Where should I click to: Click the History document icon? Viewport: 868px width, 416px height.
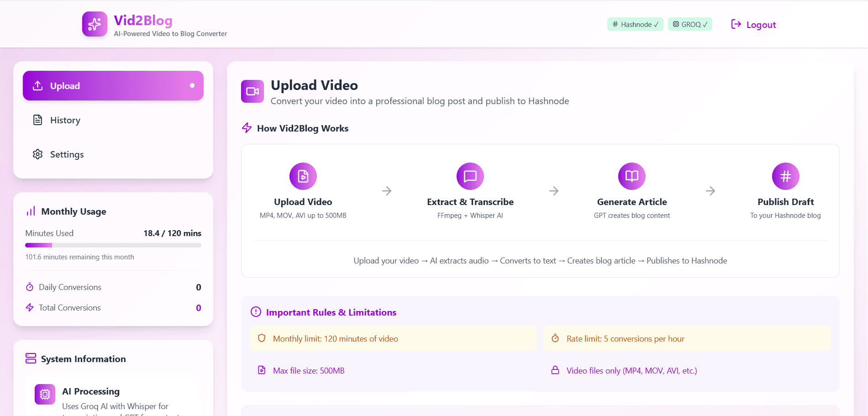click(38, 120)
